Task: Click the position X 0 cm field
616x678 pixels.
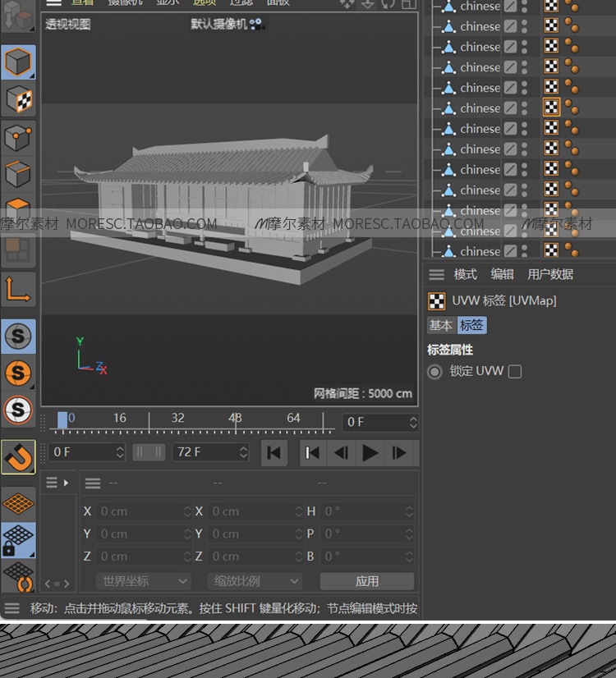Action: (143, 511)
